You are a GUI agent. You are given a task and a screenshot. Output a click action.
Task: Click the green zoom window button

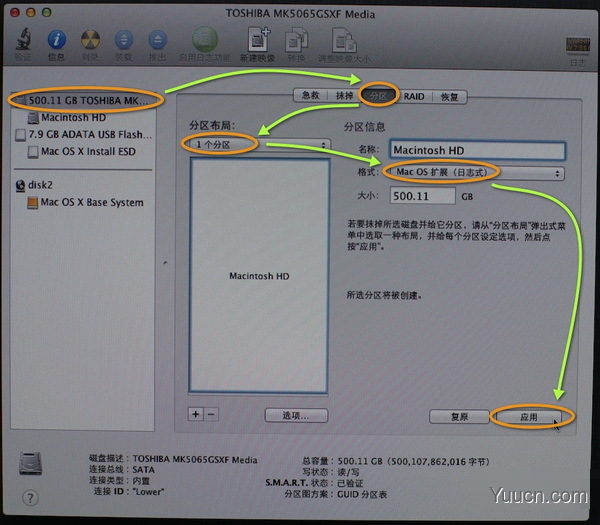point(47,13)
